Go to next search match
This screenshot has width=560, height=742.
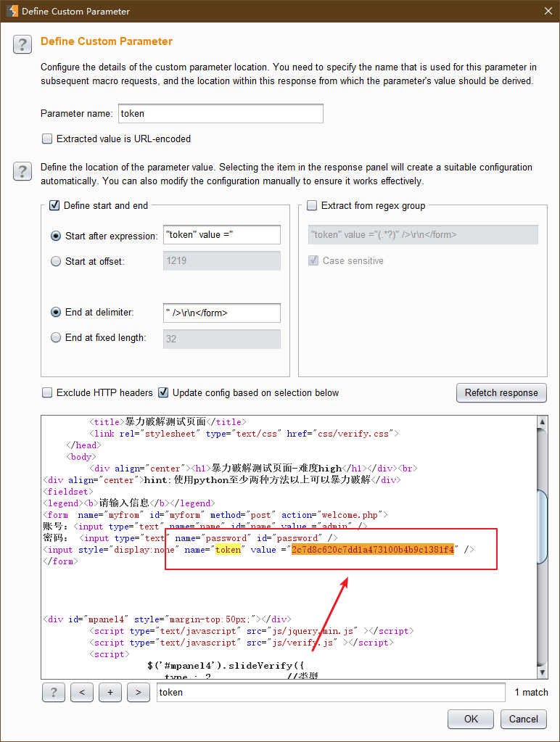138,692
